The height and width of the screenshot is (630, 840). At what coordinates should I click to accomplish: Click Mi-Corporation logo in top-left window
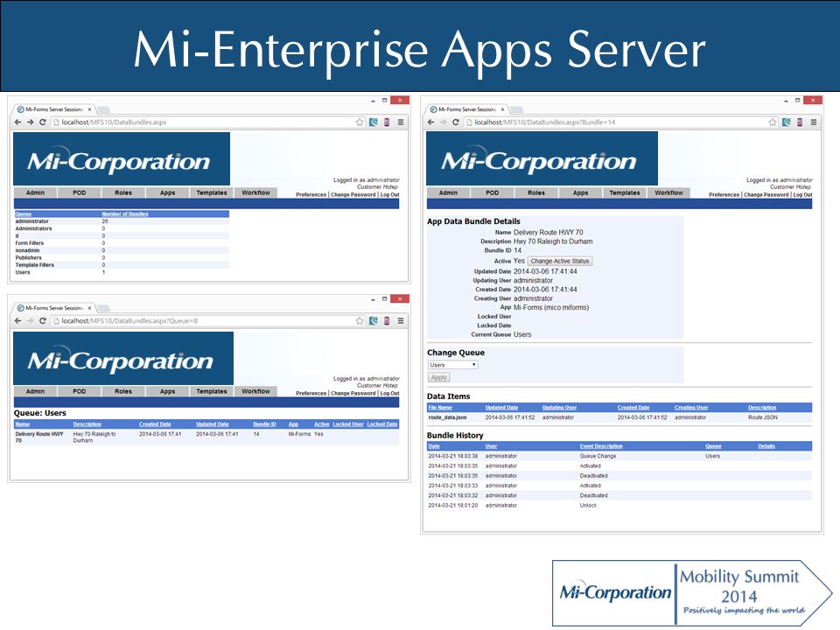coord(122,159)
